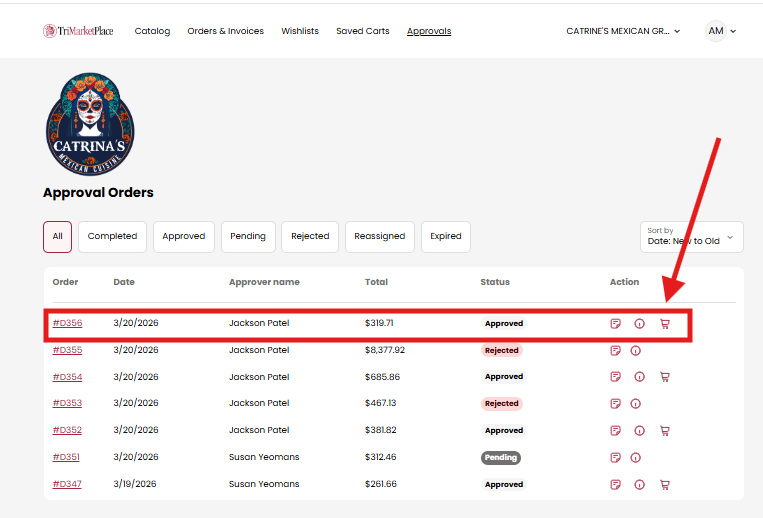
Task: Click the cart icon for order #D356
Action: pos(665,324)
